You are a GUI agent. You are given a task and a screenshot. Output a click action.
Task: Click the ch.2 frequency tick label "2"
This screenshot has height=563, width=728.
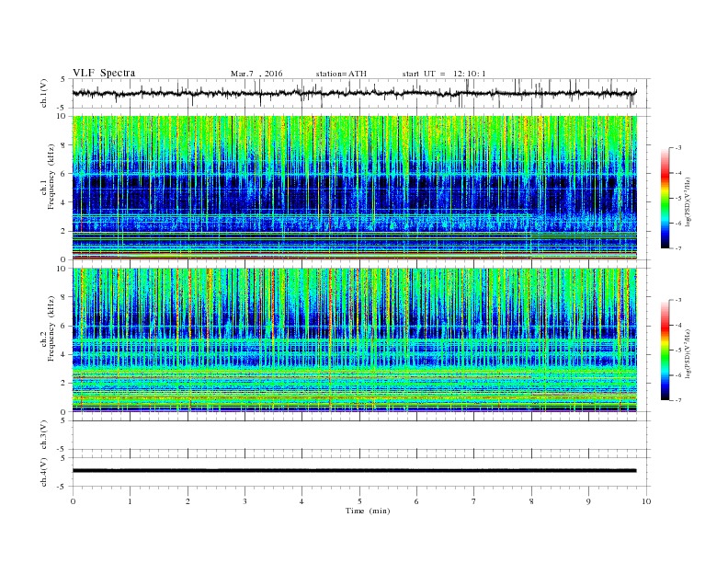[x=63, y=384]
